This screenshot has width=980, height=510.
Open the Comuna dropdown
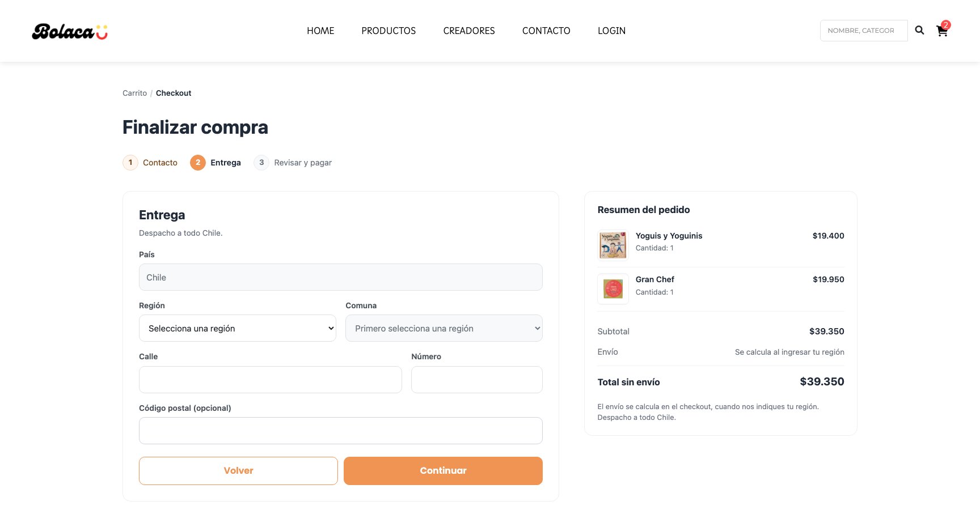point(444,329)
